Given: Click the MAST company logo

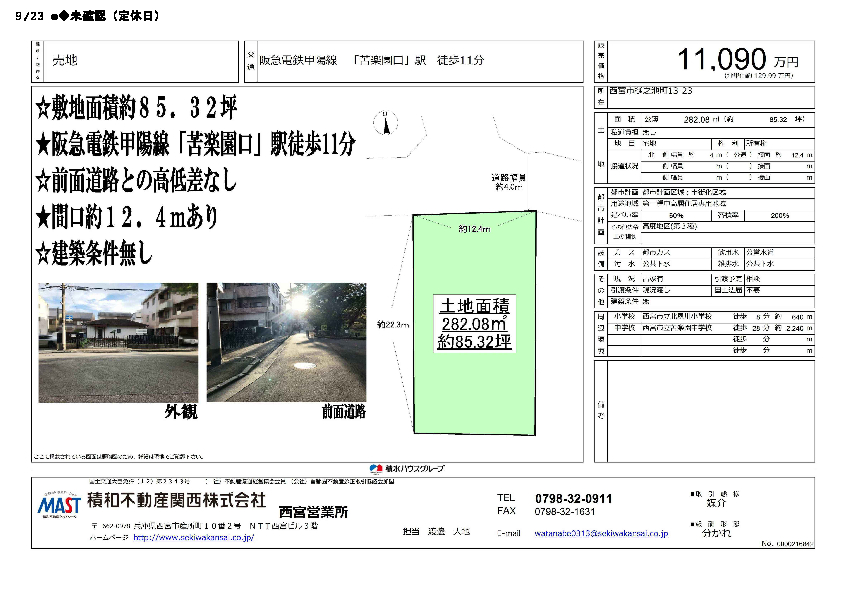Looking at the screenshot, I should 60,507.
